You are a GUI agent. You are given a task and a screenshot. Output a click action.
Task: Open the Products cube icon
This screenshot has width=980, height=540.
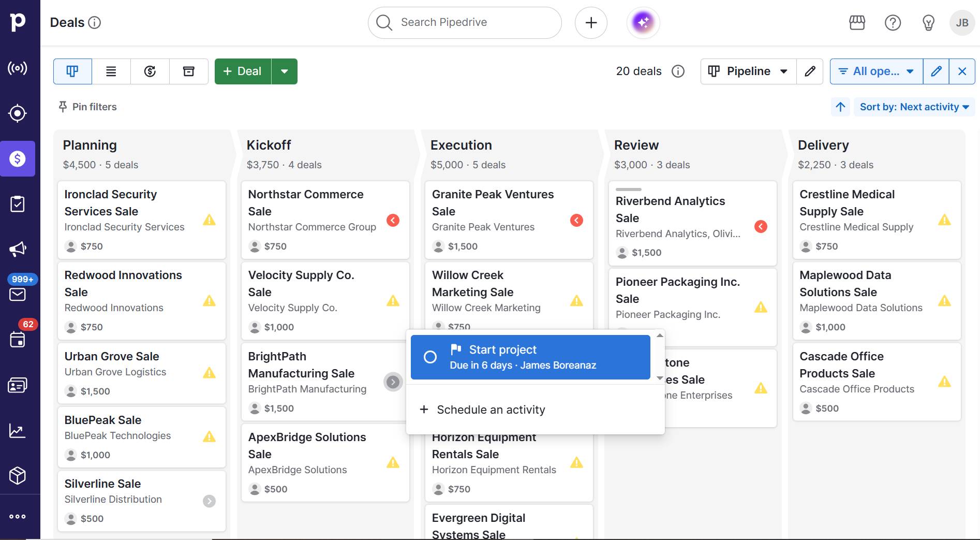pos(18,475)
